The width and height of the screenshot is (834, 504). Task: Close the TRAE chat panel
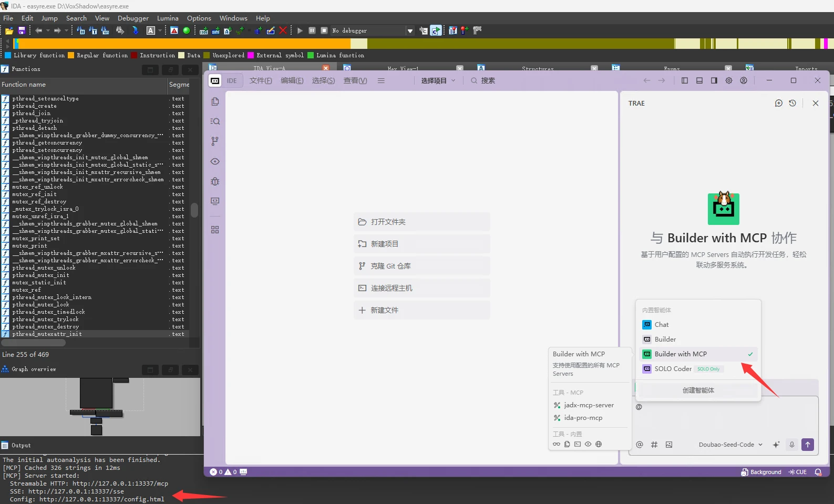[815, 103]
